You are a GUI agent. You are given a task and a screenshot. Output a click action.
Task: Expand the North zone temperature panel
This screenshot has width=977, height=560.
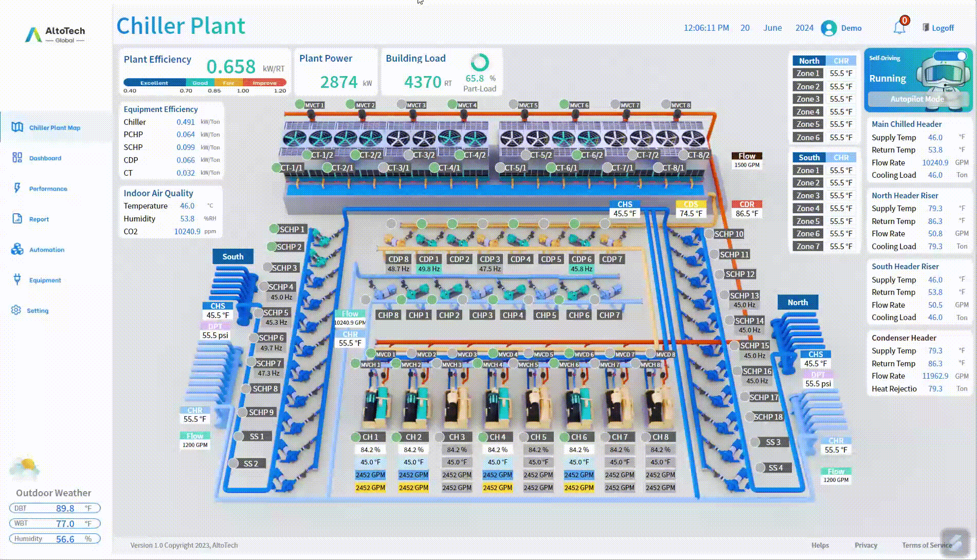[x=808, y=61]
